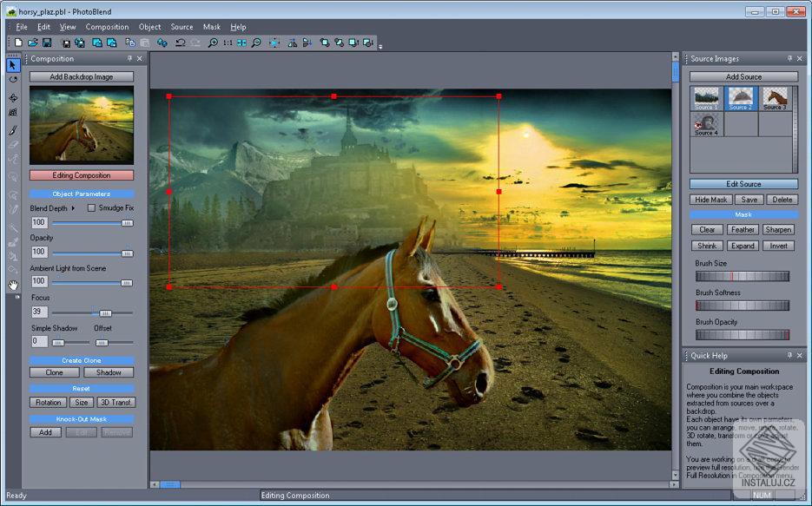
Task: Select the Source 3 horse thumbnail
Action: 776,98
